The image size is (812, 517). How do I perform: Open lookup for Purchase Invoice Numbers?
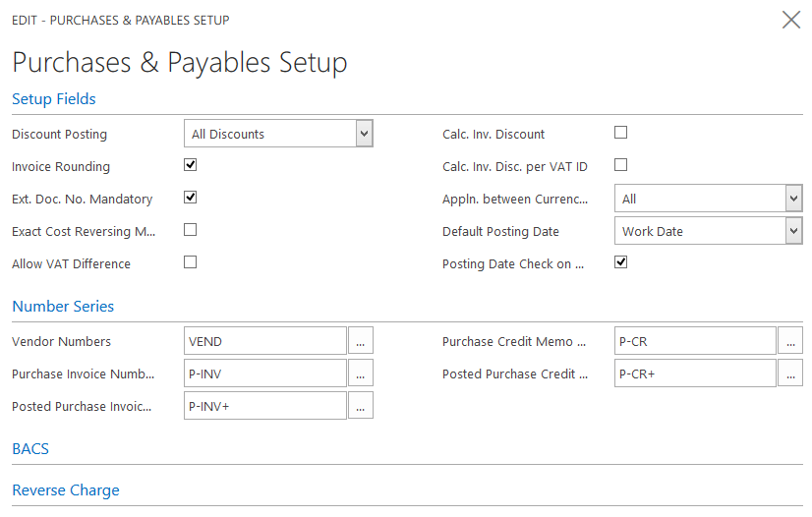pyautogui.click(x=361, y=373)
